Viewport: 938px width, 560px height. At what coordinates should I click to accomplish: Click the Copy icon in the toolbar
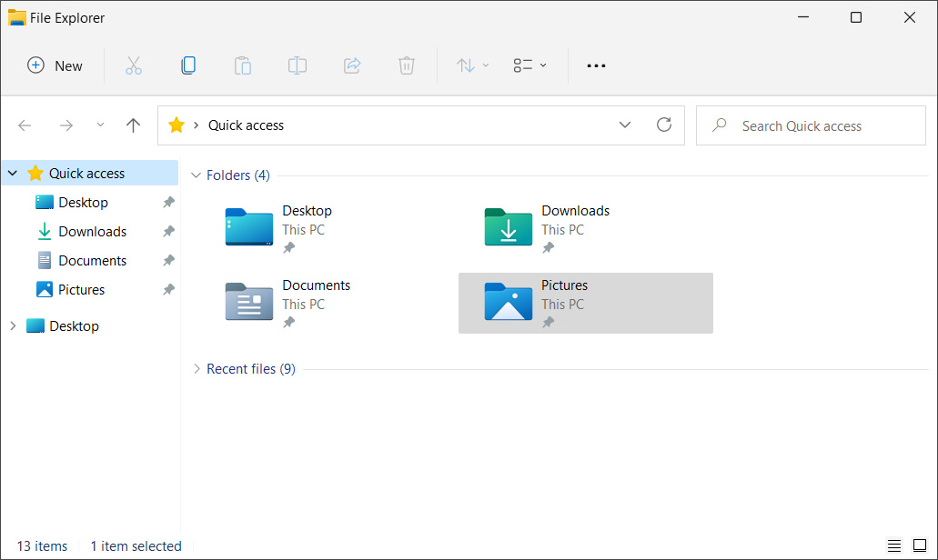[187, 65]
